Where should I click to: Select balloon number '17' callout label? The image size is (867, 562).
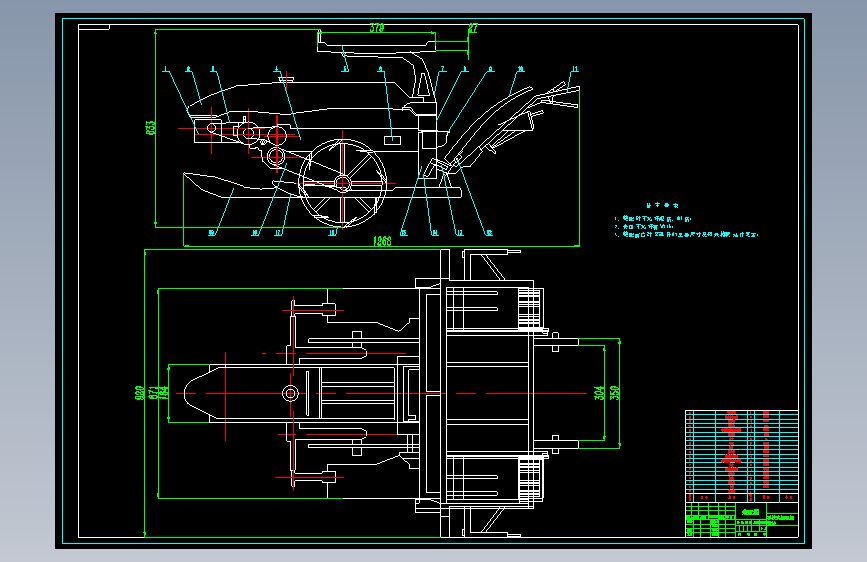click(278, 233)
